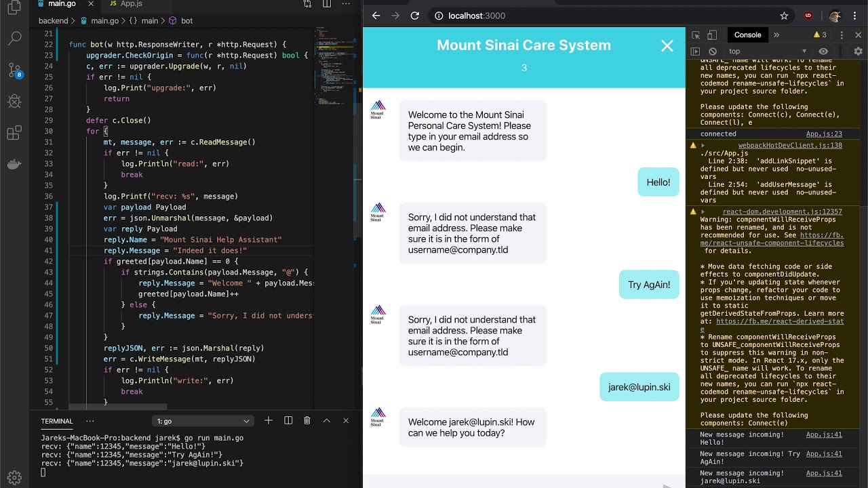Open the Extensions view in VS Code

click(x=14, y=133)
